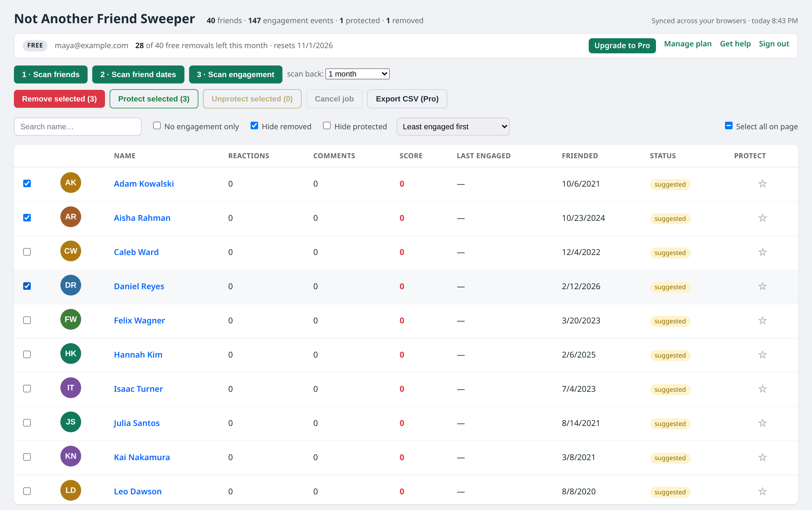Click the purple IT avatar
The height and width of the screenshot is (510, 812).
[x=70, y=388]
